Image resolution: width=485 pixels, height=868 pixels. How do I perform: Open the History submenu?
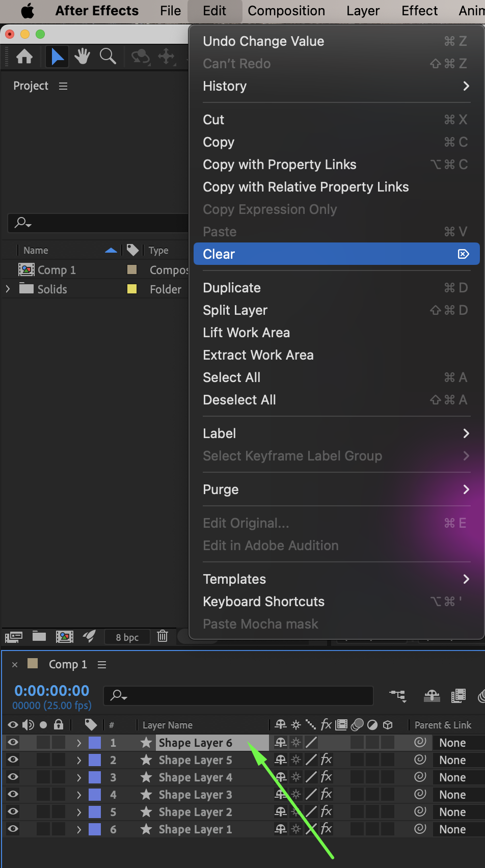tap(336, 86)
